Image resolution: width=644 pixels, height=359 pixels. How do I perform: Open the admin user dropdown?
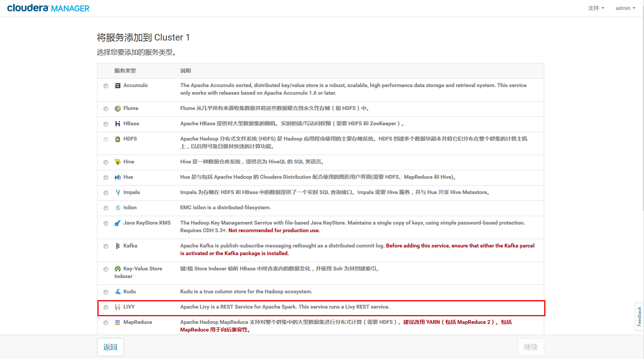(x=625, y=8)
